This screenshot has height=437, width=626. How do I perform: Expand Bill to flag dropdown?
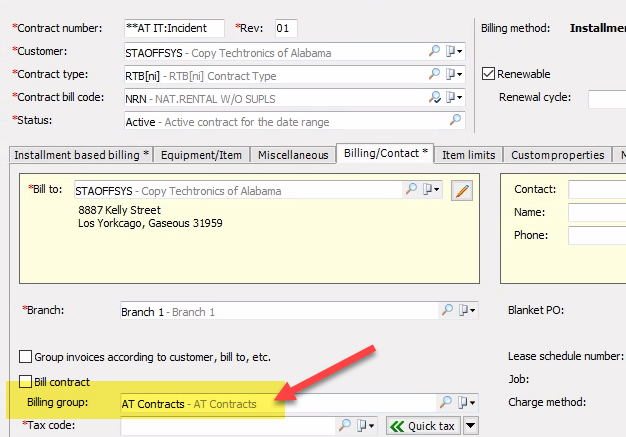(431, 189)
